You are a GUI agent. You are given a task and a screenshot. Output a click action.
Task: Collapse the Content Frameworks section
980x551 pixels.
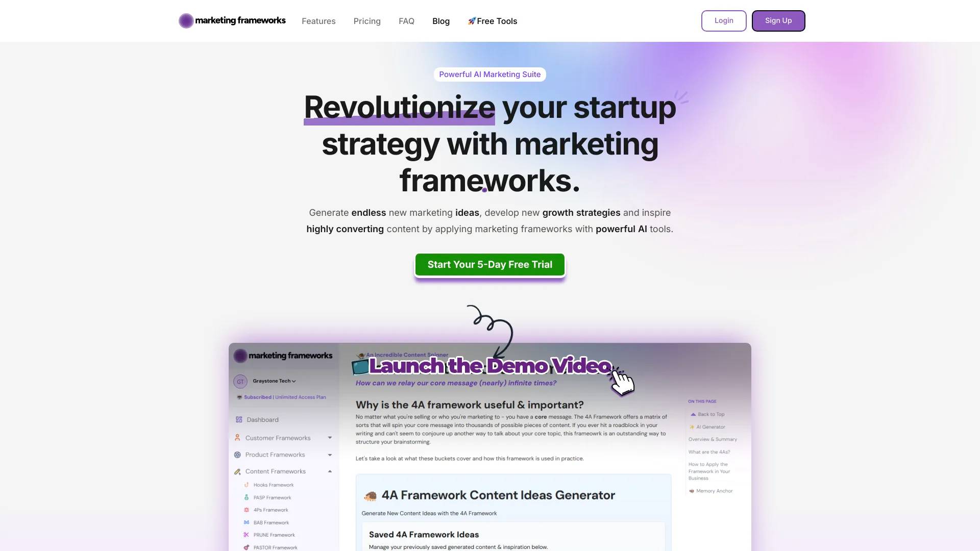pyautogui.click(x=329, y=471)
